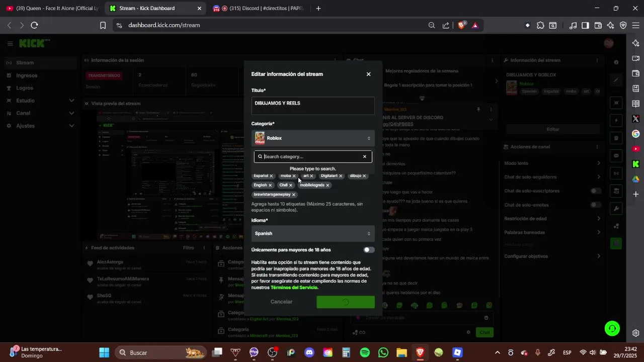644x362 pixels.
Task: Click the address bar URL dashboard.kick.com/stream
Action: click(x=164, y=25)
